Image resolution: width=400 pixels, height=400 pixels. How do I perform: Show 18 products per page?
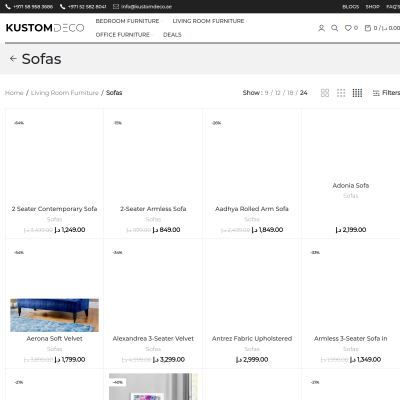point(290,93)
